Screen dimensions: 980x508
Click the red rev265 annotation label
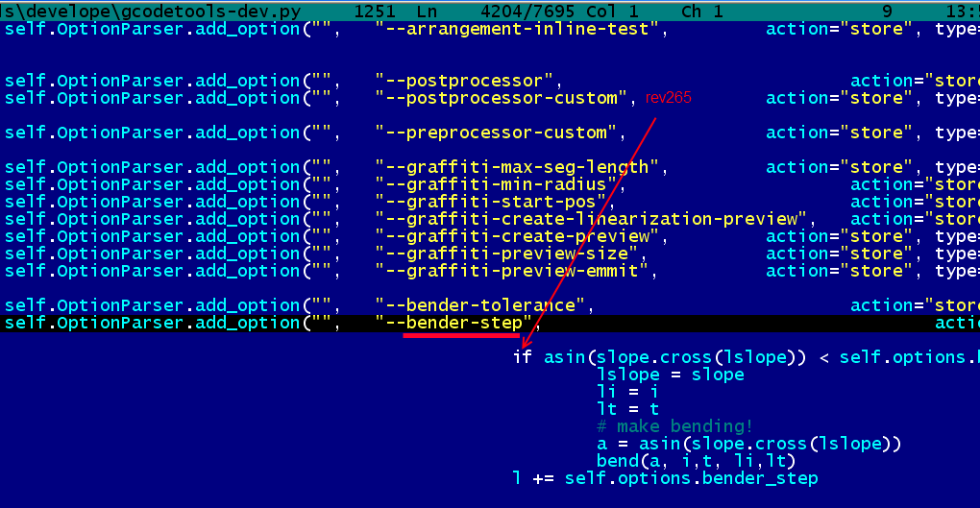[668, 98]
